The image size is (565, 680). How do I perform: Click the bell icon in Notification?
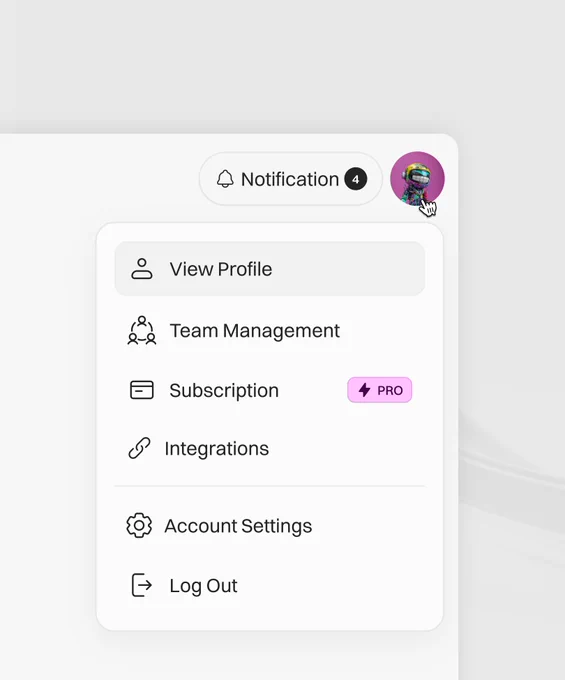[225, 179]
